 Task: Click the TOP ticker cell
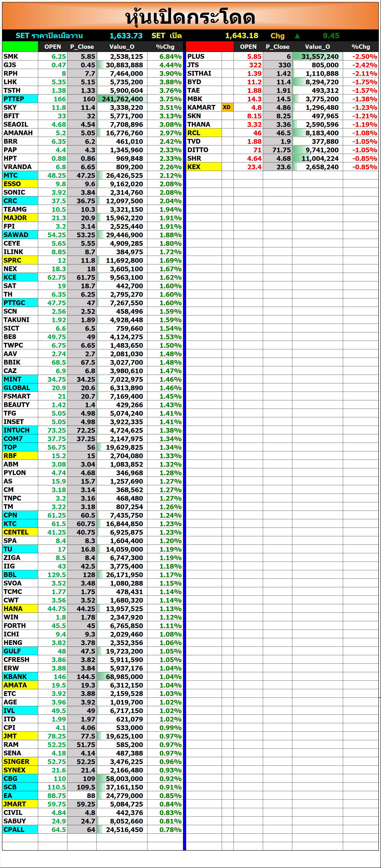point(20,447)
